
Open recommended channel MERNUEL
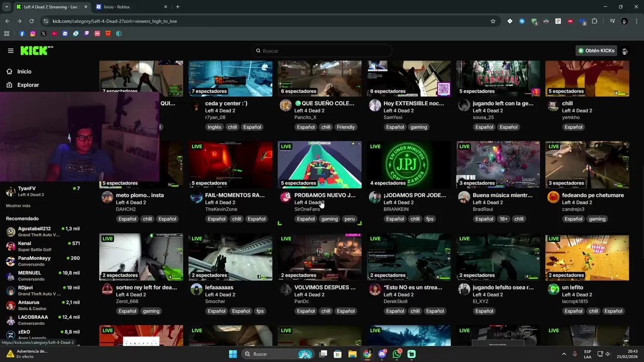[42, 276]
